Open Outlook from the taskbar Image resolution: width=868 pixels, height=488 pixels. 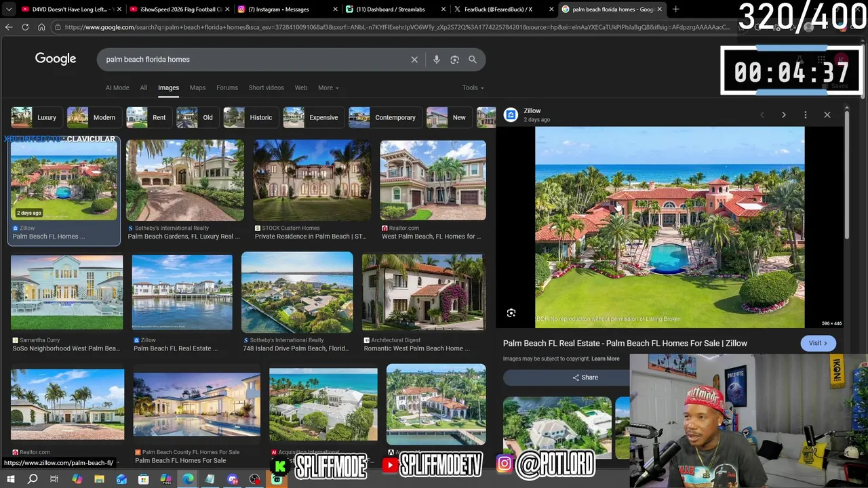coord(121,479)
